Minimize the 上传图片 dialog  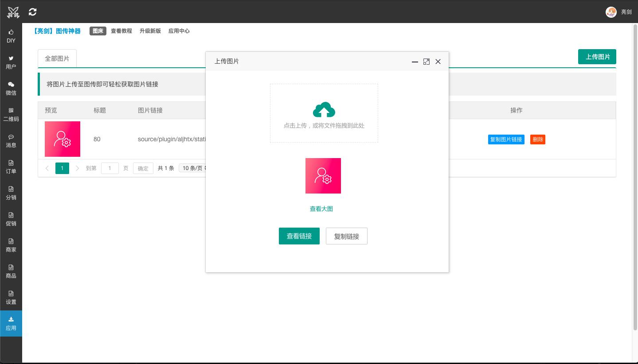tap(415, 62)
